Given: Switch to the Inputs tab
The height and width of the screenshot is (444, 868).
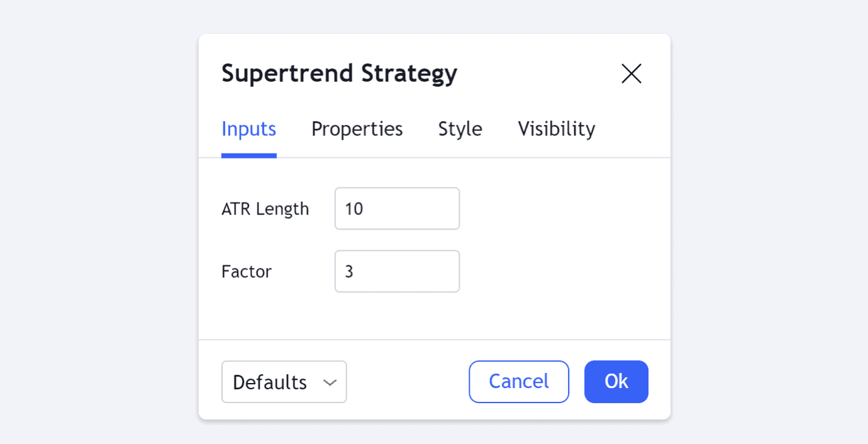Looking at the screenshot, I should pos(248,129).
